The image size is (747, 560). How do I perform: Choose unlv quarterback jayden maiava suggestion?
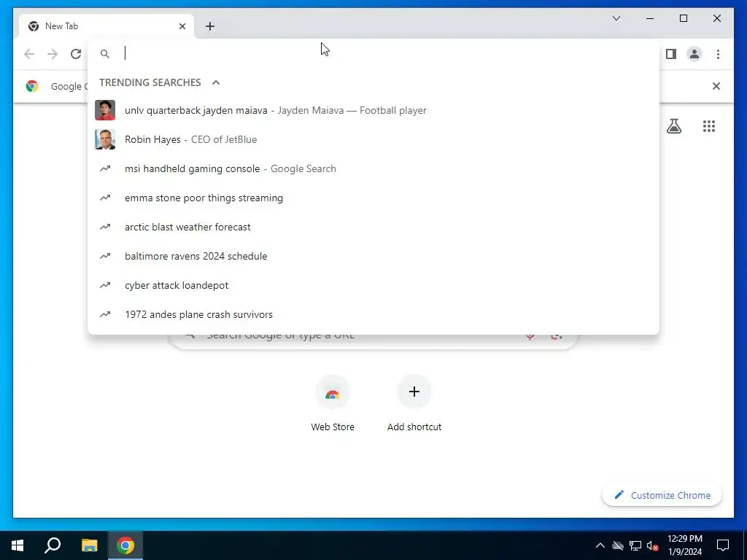(x=373, y=111)
